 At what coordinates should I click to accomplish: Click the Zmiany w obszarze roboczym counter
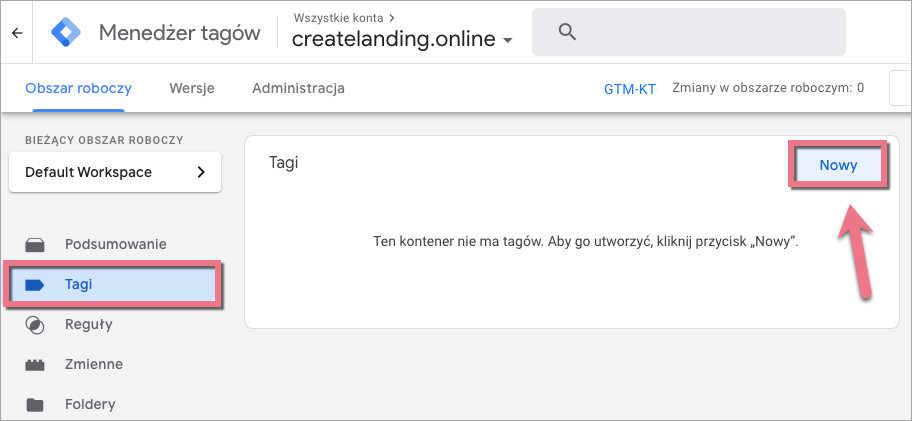(768, 88)
